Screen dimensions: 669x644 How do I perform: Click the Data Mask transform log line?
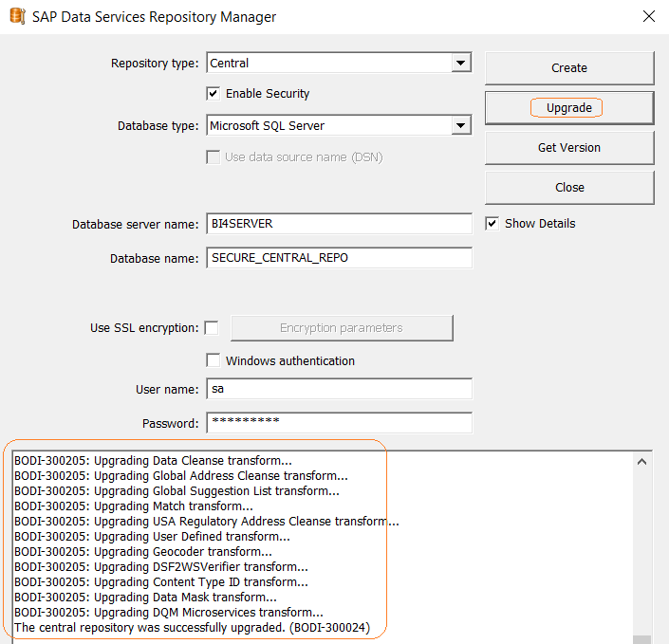(x=145, y=598)
